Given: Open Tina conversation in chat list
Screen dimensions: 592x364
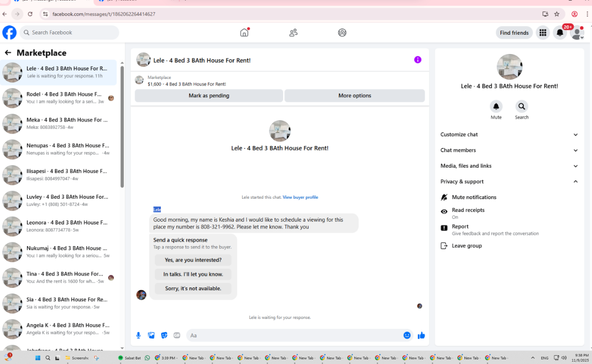Looking at the screenshot, I should click(x=59, y=278).
